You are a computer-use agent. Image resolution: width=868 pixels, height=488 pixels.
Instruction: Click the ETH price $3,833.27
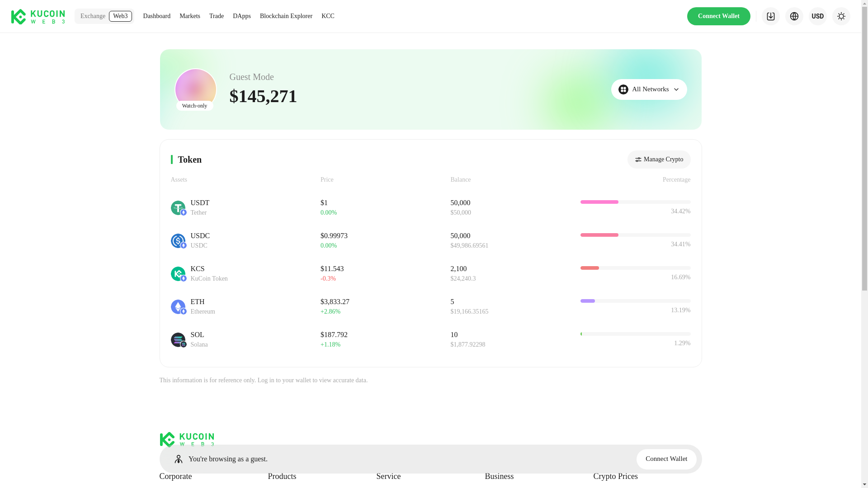coord(335,302)
